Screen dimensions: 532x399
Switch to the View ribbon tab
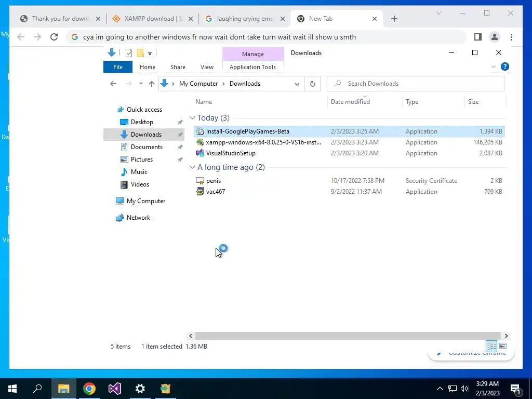click(x=207, y=67)
